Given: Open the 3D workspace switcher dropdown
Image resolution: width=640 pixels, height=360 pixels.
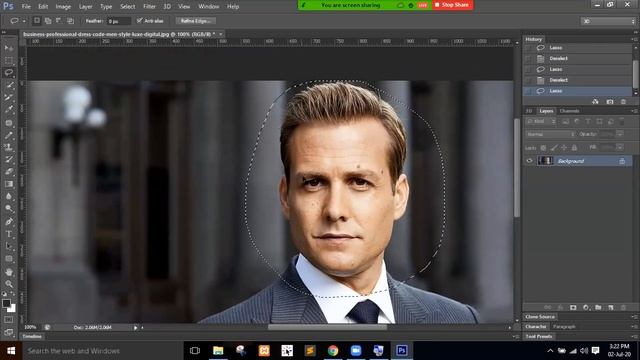Looking at the screenshot, I should [608, 21].
